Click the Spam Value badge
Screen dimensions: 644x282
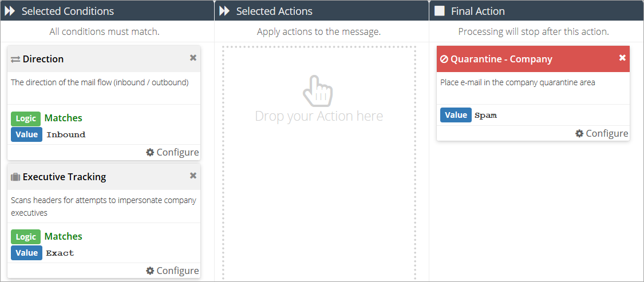coord(456,115)
